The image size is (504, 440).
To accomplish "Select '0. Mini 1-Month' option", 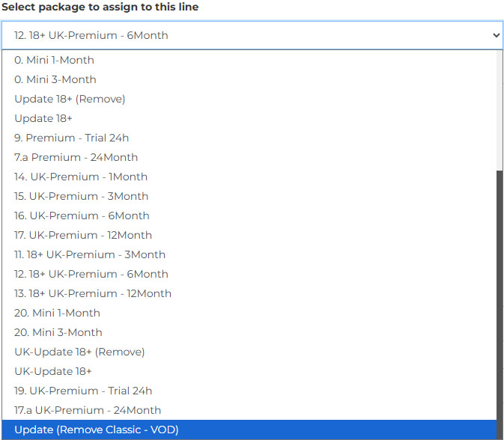I will tap(54, 60).
